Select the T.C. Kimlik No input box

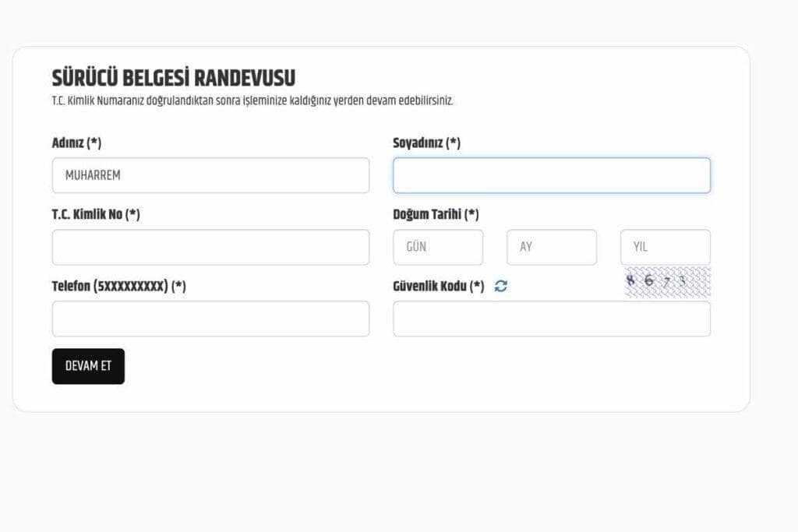[x=210, y=247]
